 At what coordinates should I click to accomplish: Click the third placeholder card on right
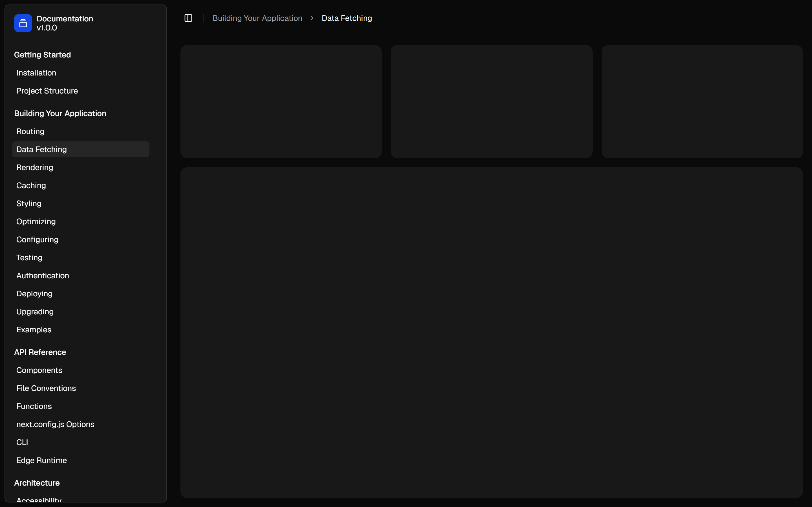tap(701, 102)
